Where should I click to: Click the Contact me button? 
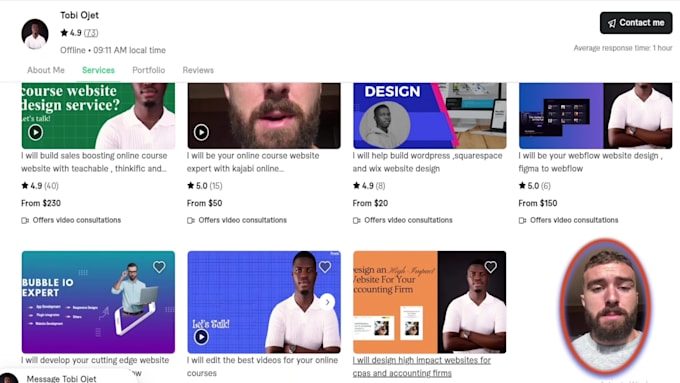(636, 23)
